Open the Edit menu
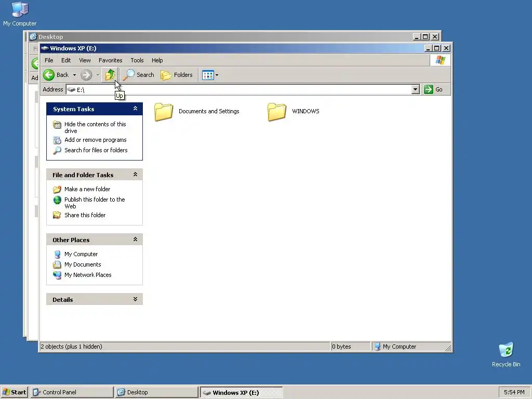The image size is (532, 399). (66, 60)
